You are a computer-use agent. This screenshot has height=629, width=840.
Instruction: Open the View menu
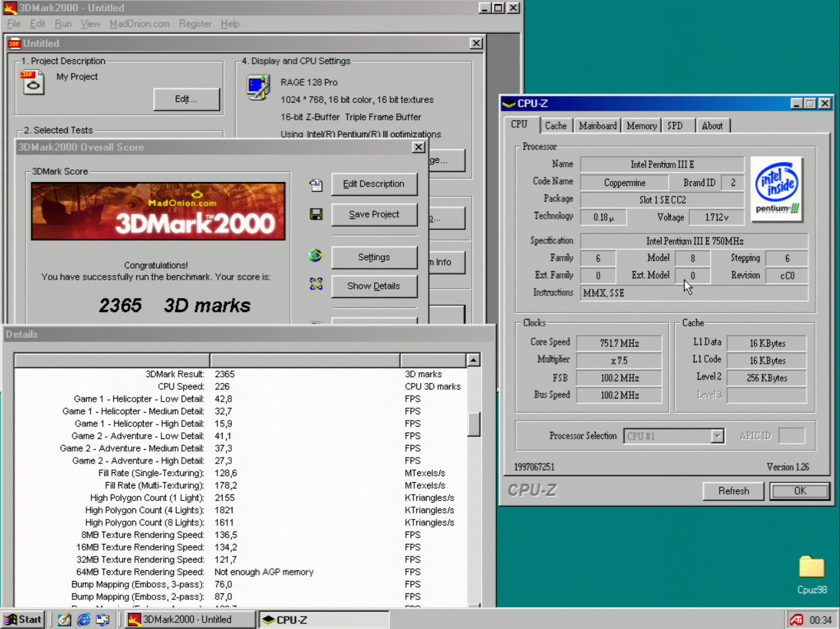point(90,24)
